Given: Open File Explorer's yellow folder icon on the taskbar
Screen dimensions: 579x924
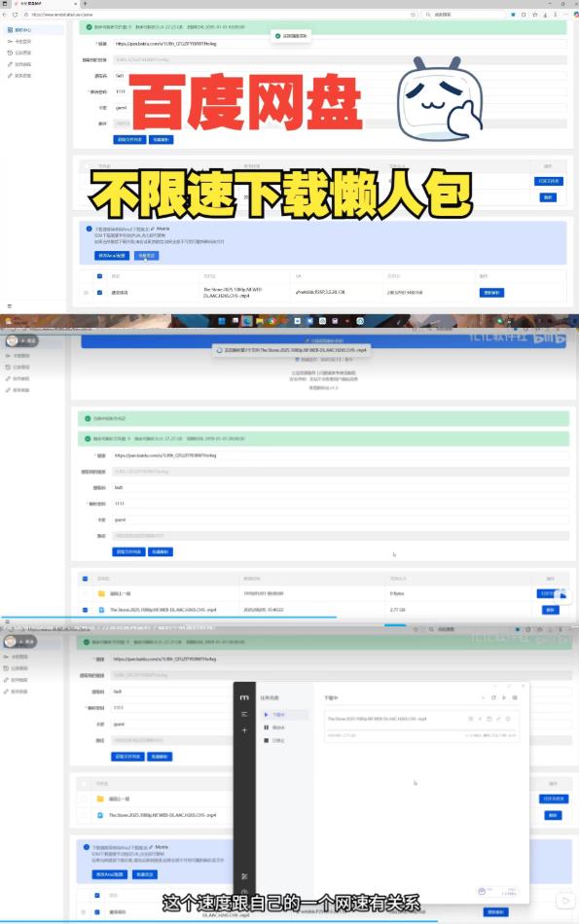Looking at the screenshot, I should click(x=260, y=321).
